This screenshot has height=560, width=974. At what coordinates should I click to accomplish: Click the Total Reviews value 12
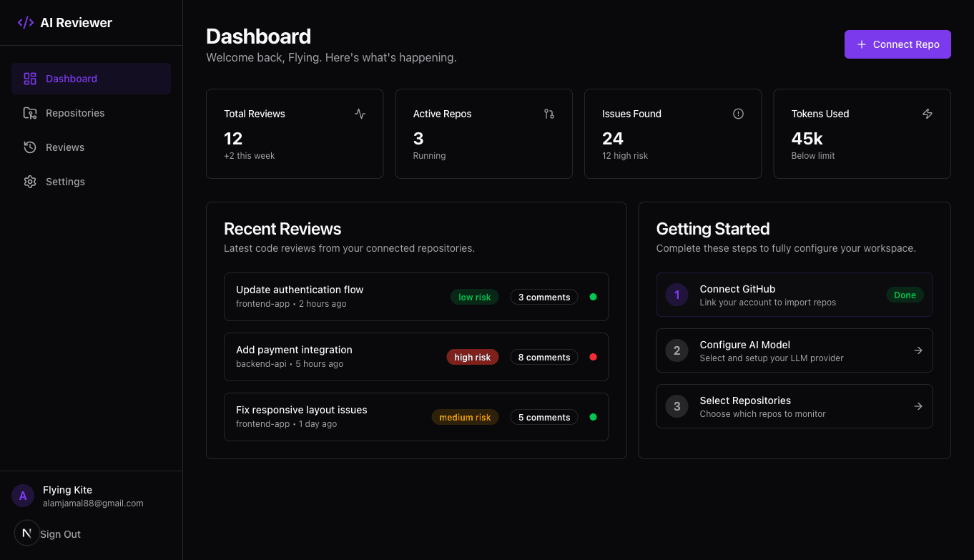[x=233, y=138]
